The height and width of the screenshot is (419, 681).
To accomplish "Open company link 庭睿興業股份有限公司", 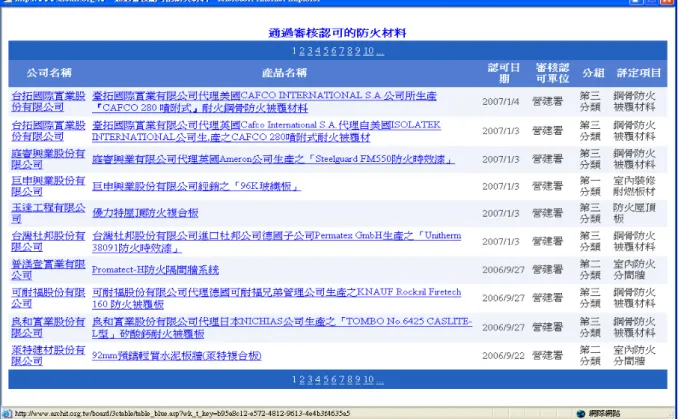I will pyautogui.click(x=48, y=159).
